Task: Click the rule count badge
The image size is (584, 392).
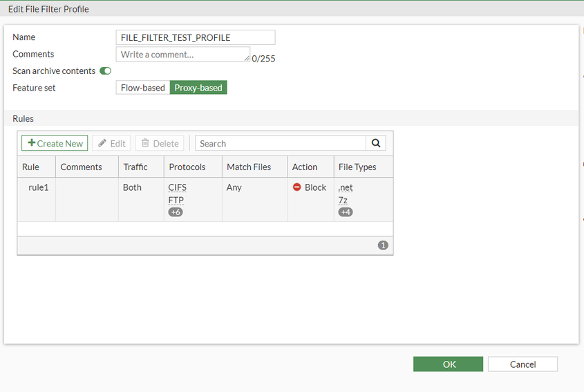Action: point(383,245)
